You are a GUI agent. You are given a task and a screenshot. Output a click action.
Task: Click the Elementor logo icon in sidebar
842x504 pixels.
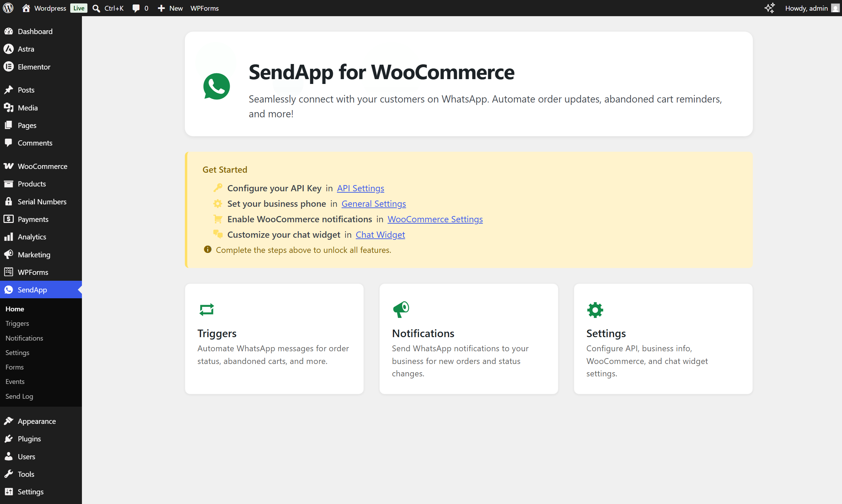tap(9, 67)
